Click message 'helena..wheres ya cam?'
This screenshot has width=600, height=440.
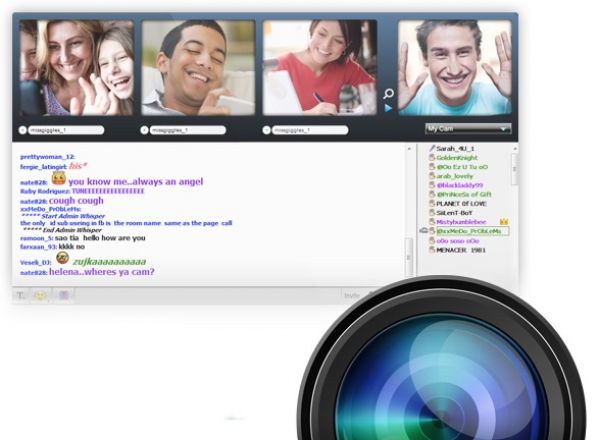102,272
